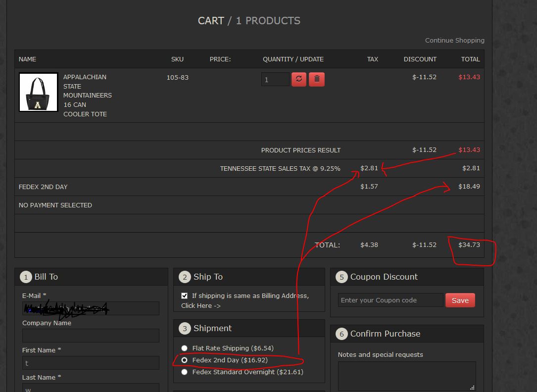537x392 pixels.
Task: Open the cooler tote product thumbnail
Action: pyautogui.click(x=38, y=93)
